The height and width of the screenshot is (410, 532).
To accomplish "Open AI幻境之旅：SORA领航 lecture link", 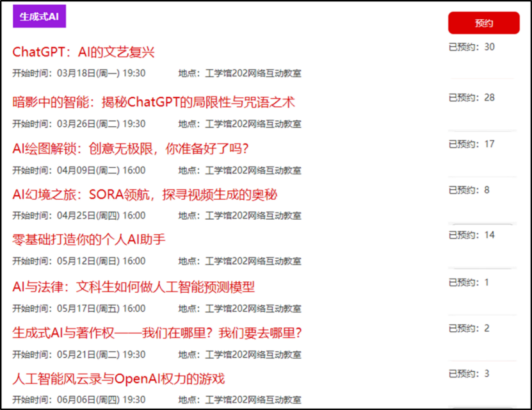I will click(145, 195).
